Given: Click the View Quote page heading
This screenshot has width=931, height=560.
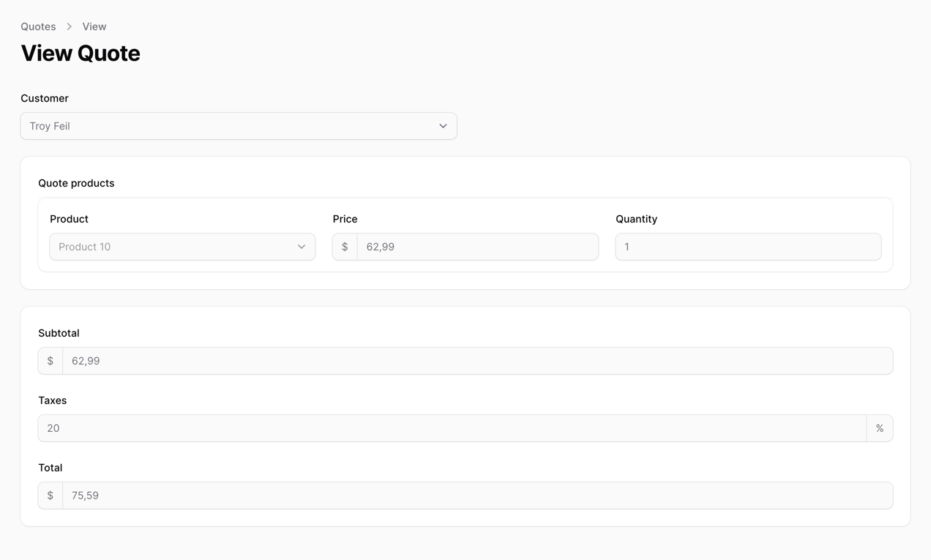Looking at the screenshot, I should [x=81, y=53].
